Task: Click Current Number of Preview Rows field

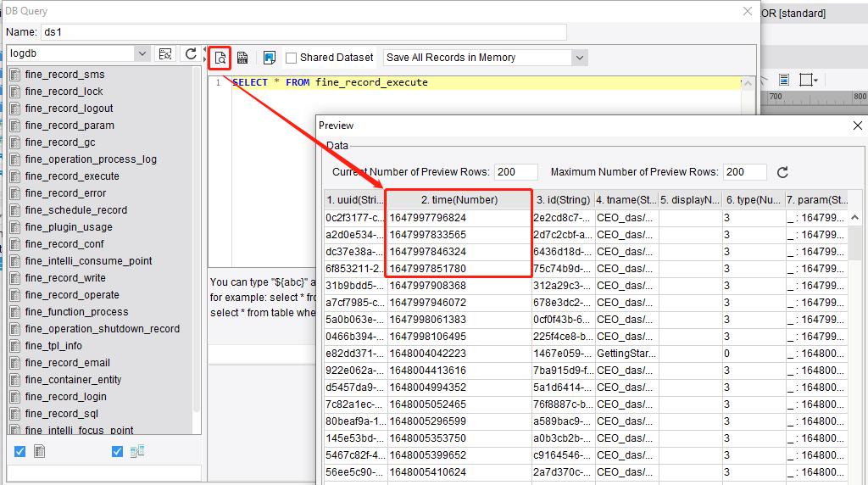Action: click(516, 172)
